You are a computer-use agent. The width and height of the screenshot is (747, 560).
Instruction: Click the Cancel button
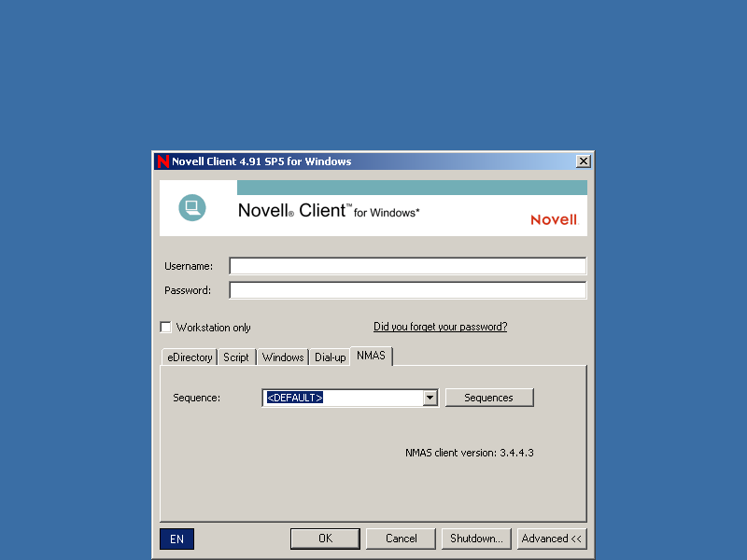coord(402,539)
